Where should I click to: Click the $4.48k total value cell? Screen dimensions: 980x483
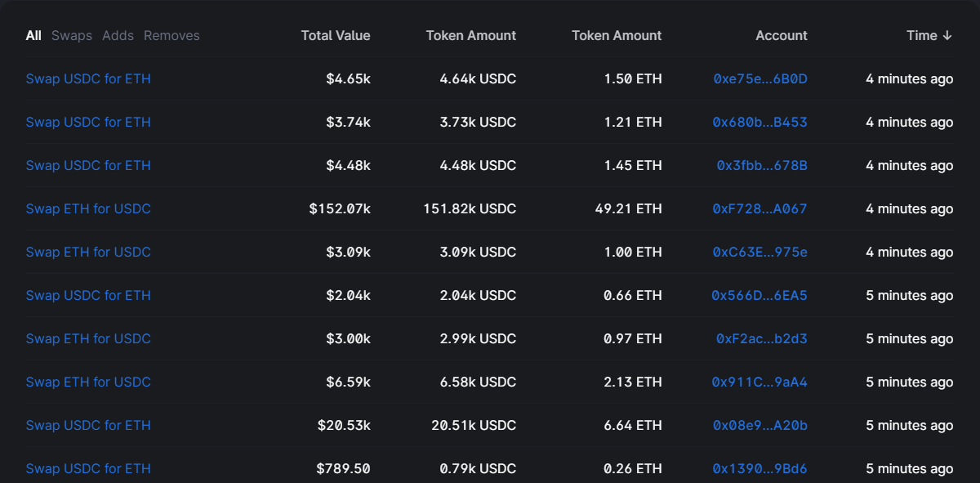coord(348,165)
